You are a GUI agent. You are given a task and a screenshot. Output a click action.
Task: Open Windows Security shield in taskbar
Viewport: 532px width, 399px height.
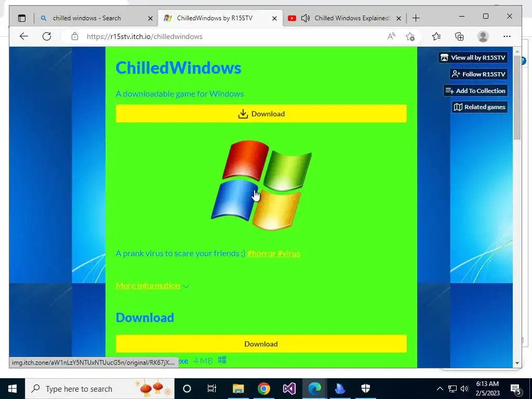pos(365,389)
